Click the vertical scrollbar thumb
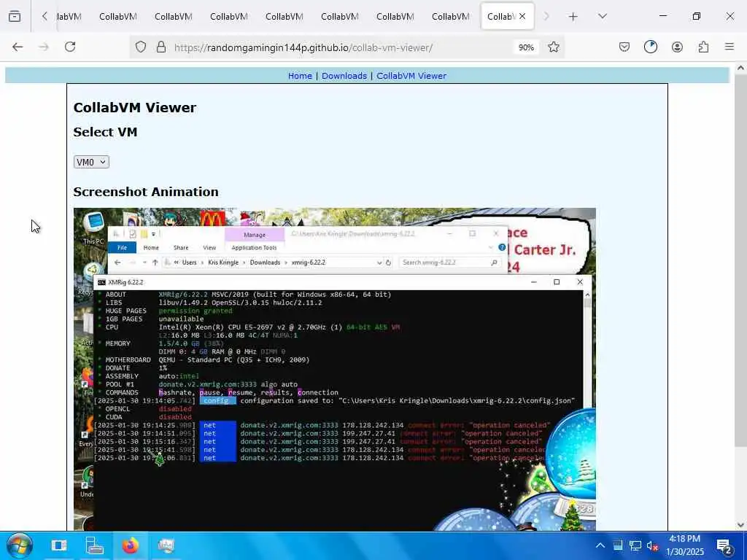Image resolution: width=747 pixels, height=560 pixels. click(x=740, y=260)
